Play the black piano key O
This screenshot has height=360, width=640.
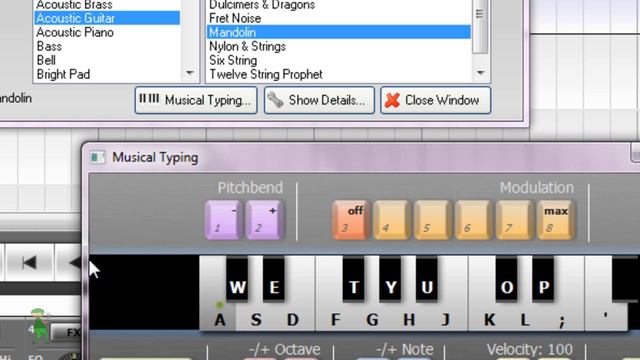coord(507,279)
